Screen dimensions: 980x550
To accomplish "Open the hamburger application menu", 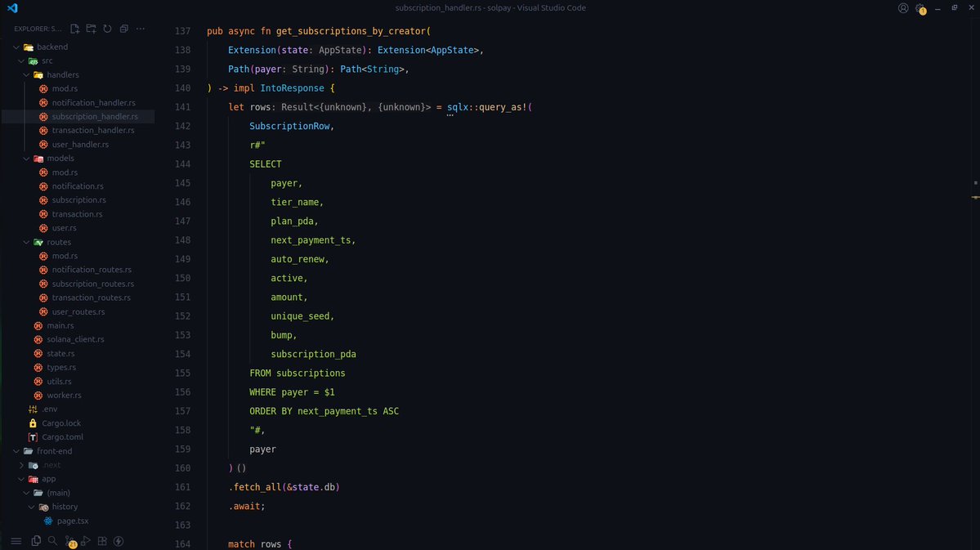I will (x=16, y=541).
